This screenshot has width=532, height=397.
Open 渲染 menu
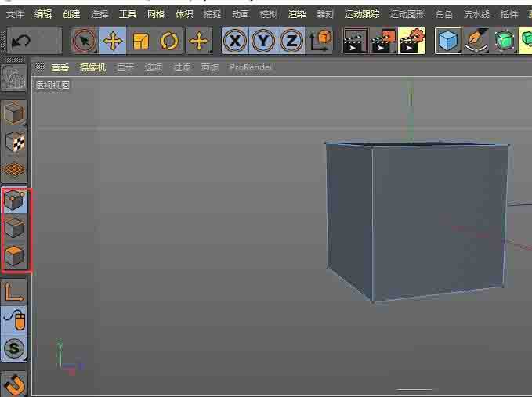(297, 14)
